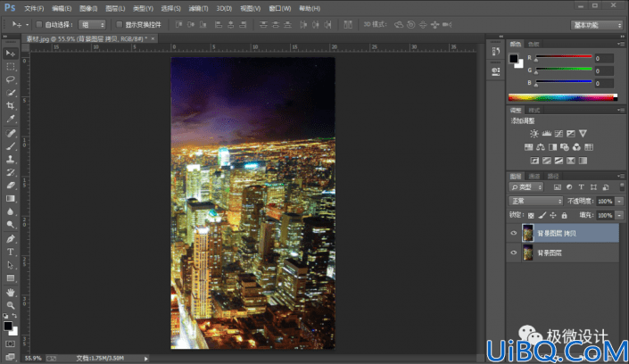Toggle lock transparent pixels
629x364 pixels.
tap(531, 216)
